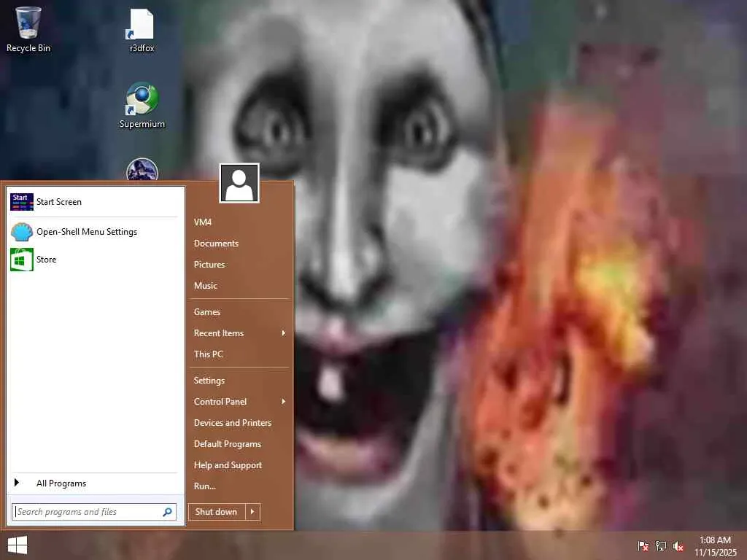Launch the Supermium browser shortcut
747x560 pixels.
click(x=142, y=106)
